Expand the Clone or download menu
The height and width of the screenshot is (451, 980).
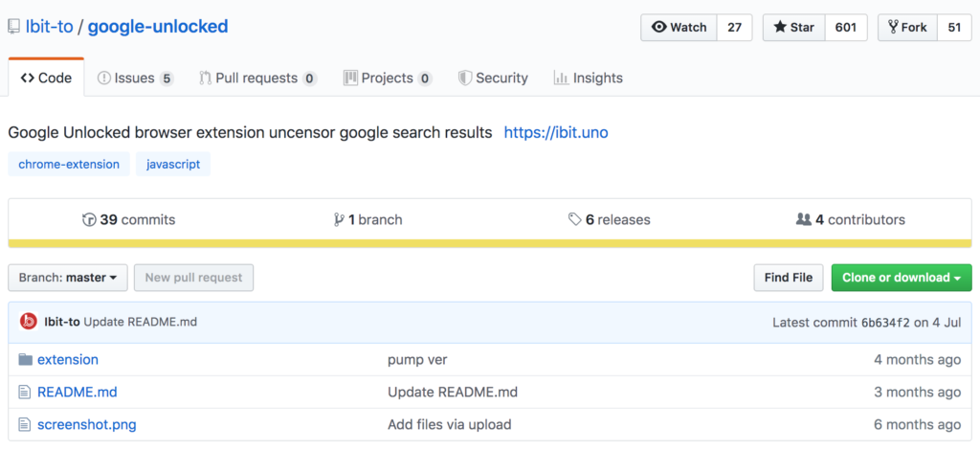(x=902, y=278)
